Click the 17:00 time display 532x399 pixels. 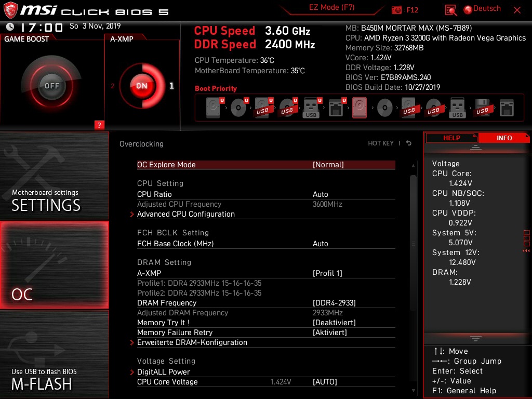[x=42, y=27]
